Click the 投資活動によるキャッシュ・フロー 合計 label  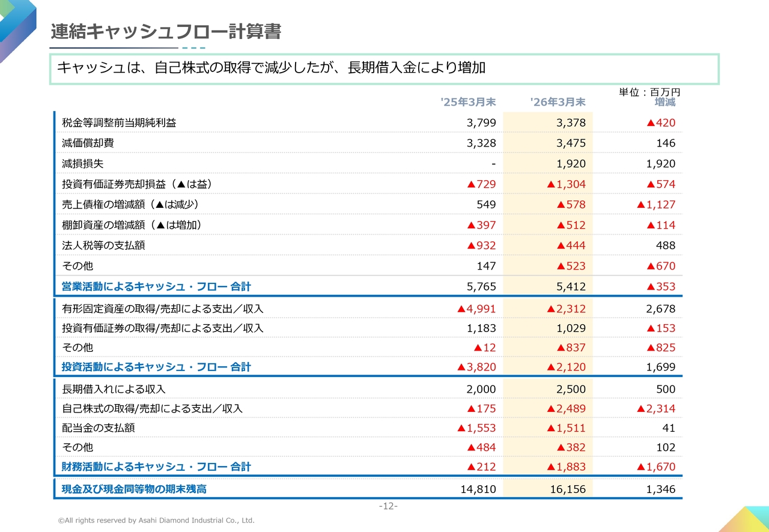pyautogui.click(x=156, y=367)
